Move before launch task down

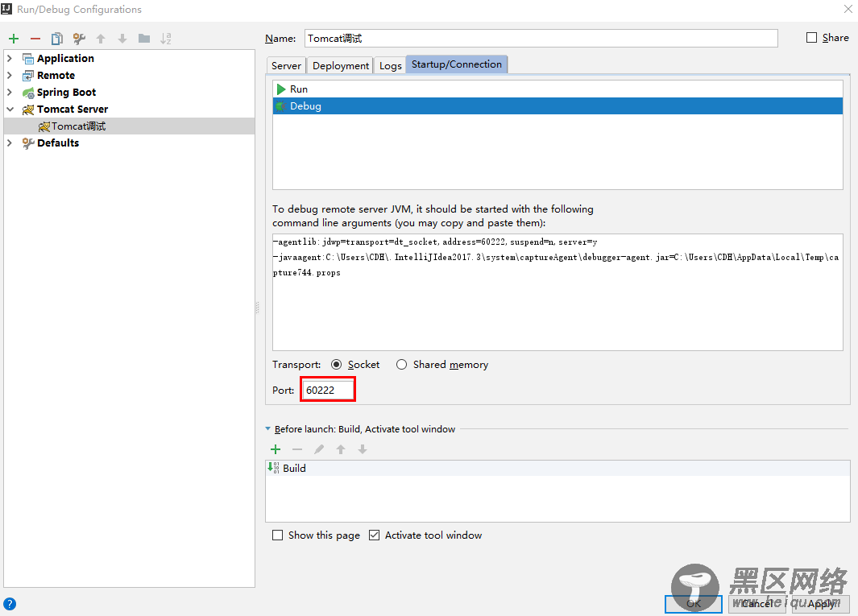pyautogui.click(x=363, y=449)
